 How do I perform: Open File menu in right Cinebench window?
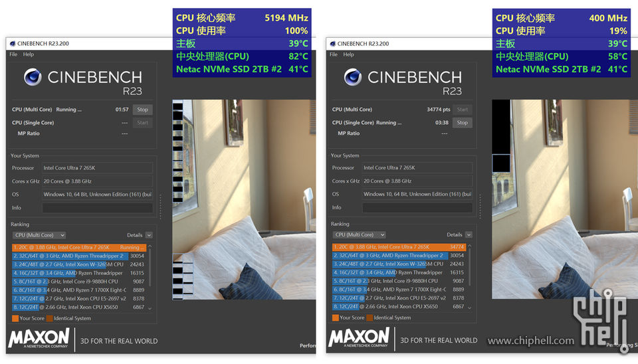[x=334, y=54]
